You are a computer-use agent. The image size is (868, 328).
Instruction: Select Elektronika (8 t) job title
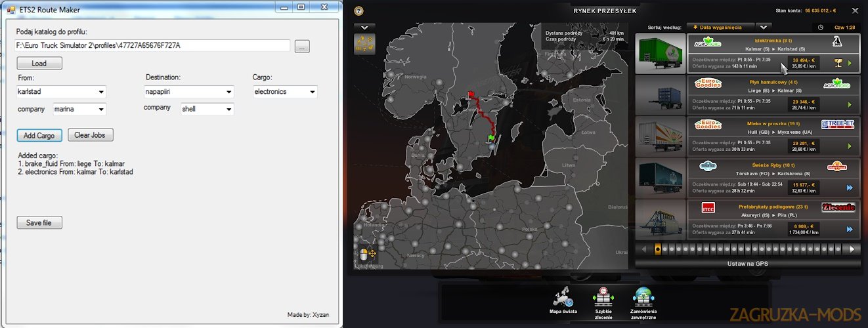click(x=772, y=39)
